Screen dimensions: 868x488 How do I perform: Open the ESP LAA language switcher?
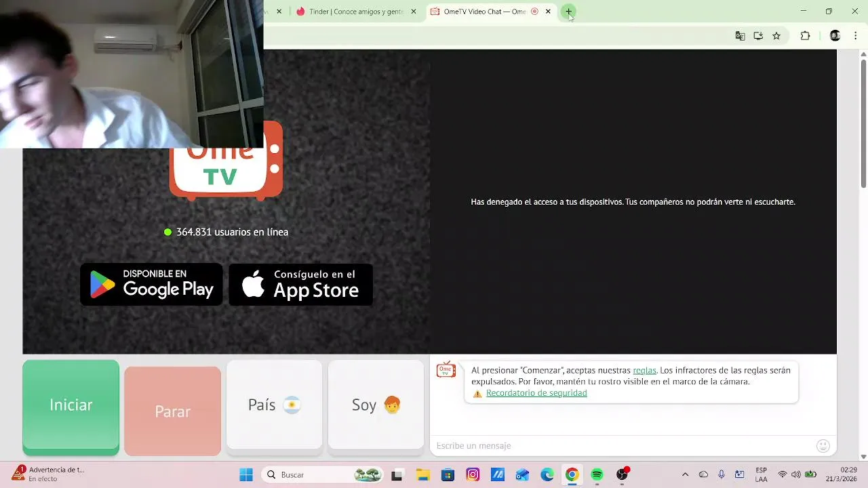point(762,474)
